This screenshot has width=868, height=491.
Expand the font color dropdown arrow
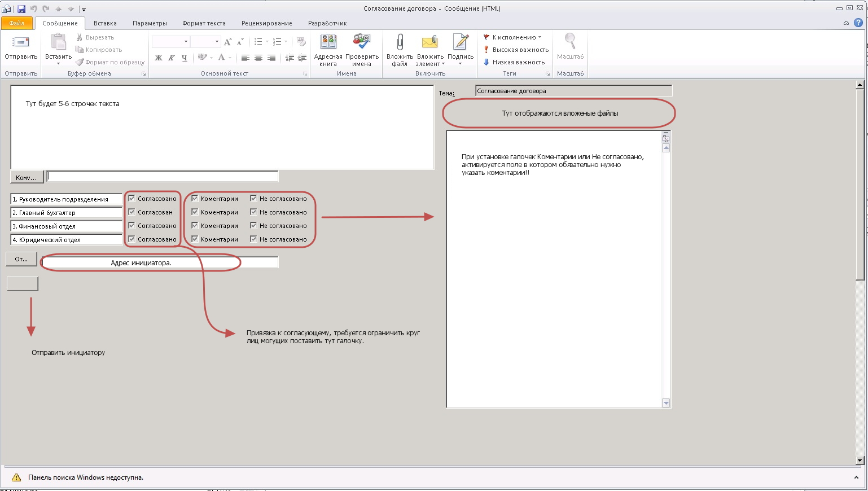click(230, 58)
